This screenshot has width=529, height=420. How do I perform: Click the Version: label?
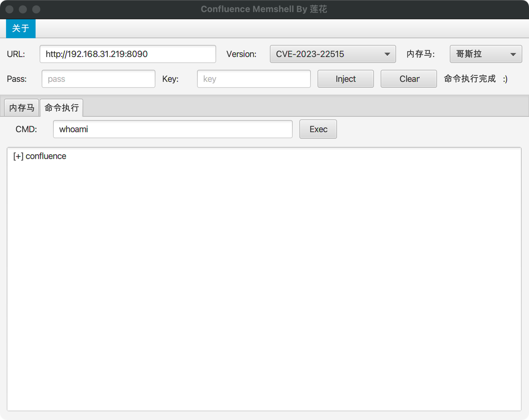(x=241, y=54)
